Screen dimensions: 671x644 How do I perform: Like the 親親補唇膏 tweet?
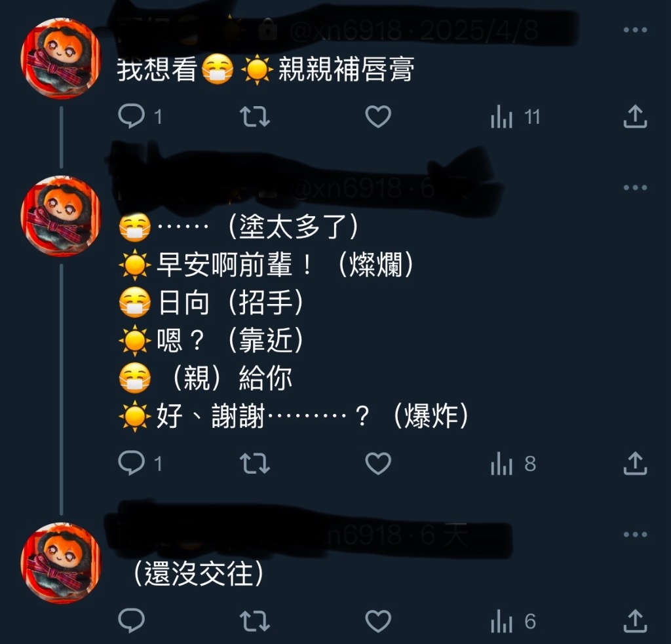(378, 117)
